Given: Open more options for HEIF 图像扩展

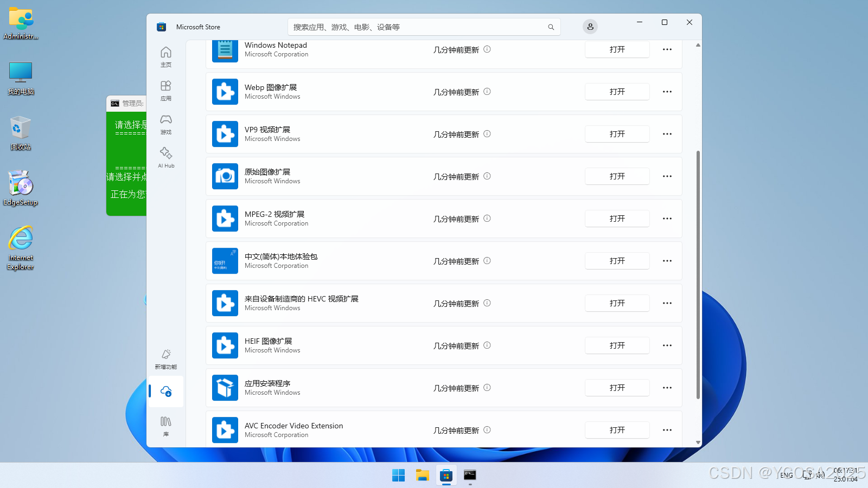Looking at the screenshot, I should tap(667, 345).
